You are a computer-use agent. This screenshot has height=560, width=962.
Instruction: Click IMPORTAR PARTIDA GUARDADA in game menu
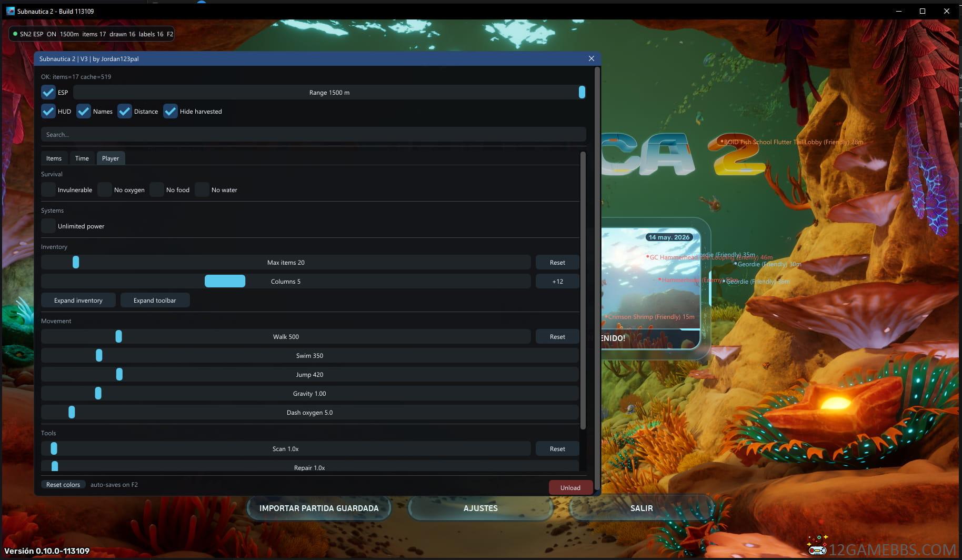point(319,508)
